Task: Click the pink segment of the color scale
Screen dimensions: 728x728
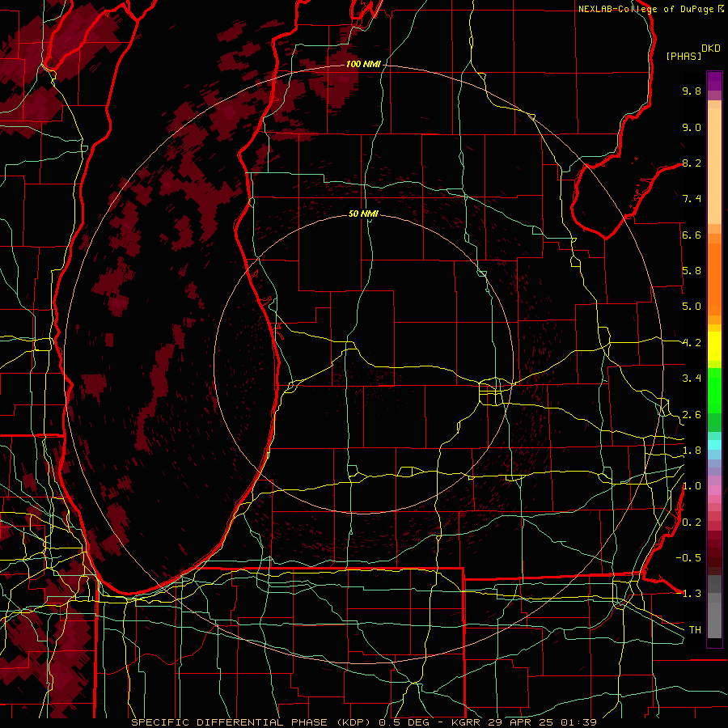Action: pos(714,490)
